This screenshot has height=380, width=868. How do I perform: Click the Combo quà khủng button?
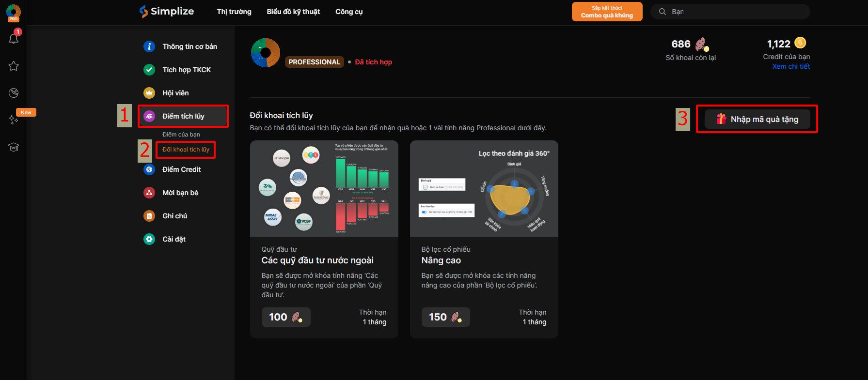point(607,12)
